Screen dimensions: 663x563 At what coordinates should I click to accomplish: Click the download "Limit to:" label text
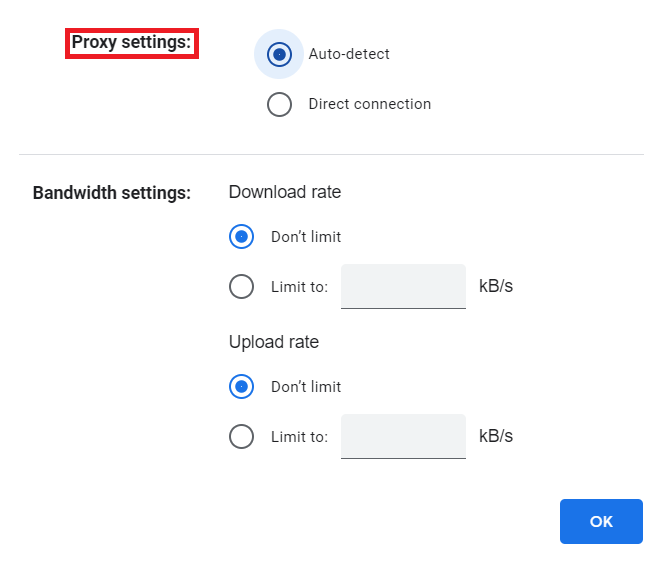[x=299, y=287]
